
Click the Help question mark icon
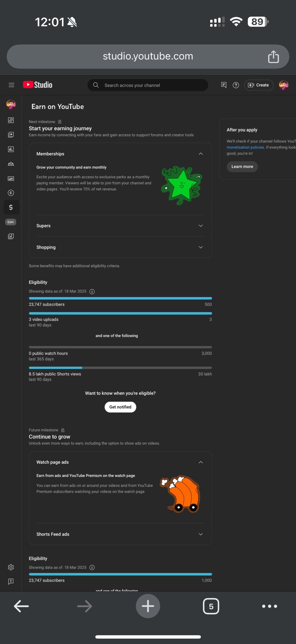click(x=236, y=85)
